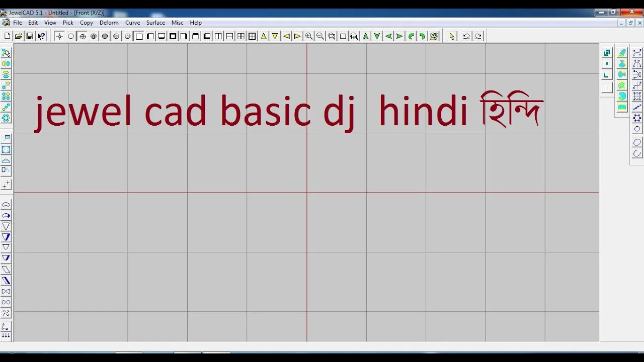Click the circular copy icon in left toolbar
The width and height of the screenshot is (644, 362).
point(6,118)
